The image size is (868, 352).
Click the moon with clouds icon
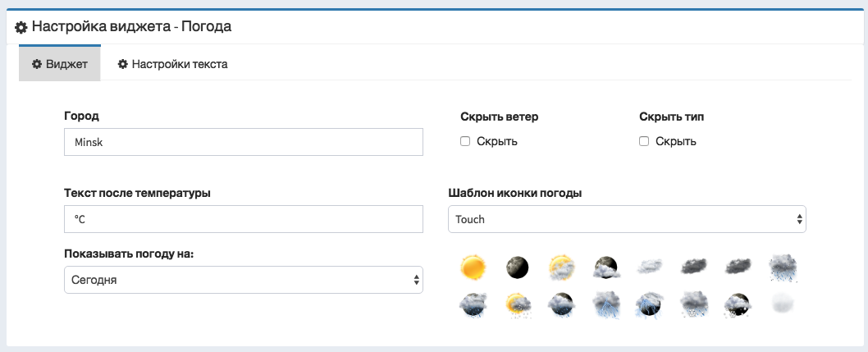(x=607, y=267)
